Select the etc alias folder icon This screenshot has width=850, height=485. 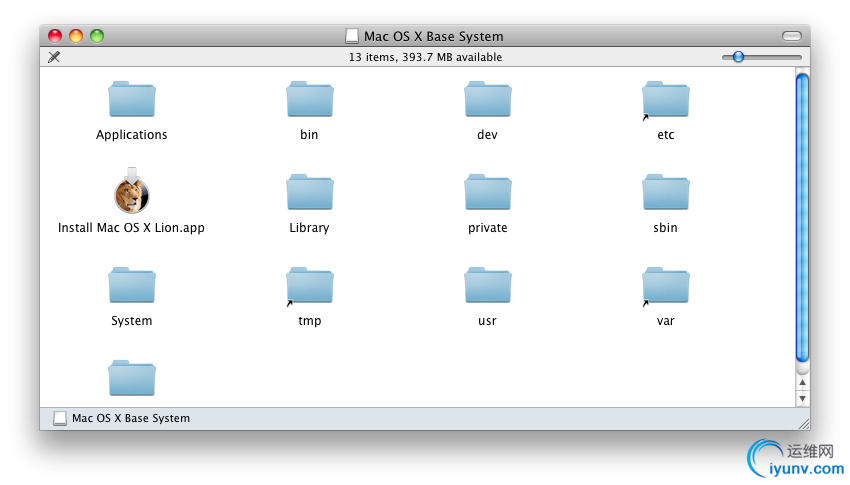tap(666, 99)
